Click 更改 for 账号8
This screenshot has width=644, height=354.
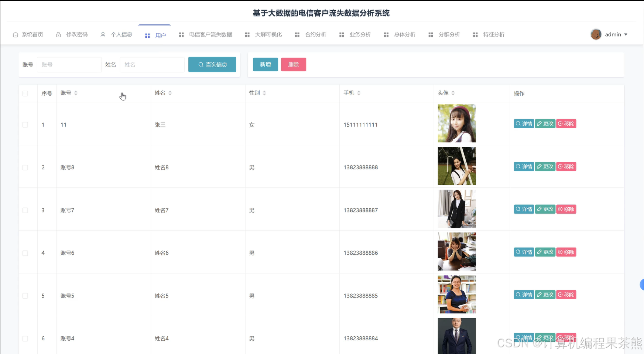(x=545, y=167)
